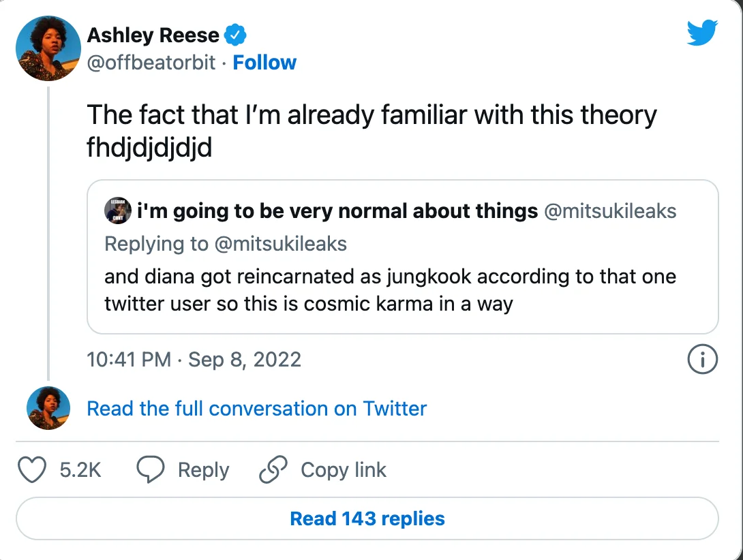
Task: Click the blue verified checkmark badge
Action: point(235,35)
